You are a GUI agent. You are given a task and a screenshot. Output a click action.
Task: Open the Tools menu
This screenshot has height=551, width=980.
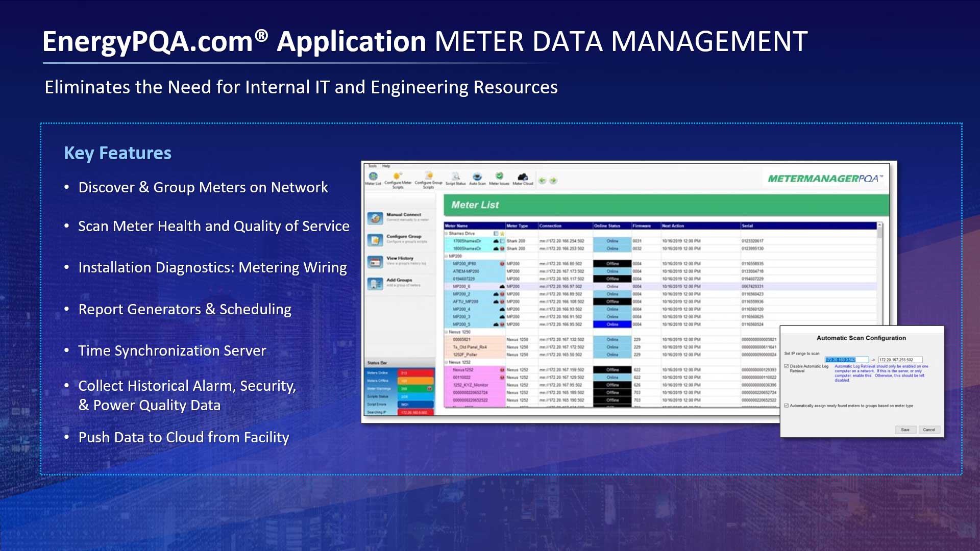pyautogui.click(x=373, y=166)
